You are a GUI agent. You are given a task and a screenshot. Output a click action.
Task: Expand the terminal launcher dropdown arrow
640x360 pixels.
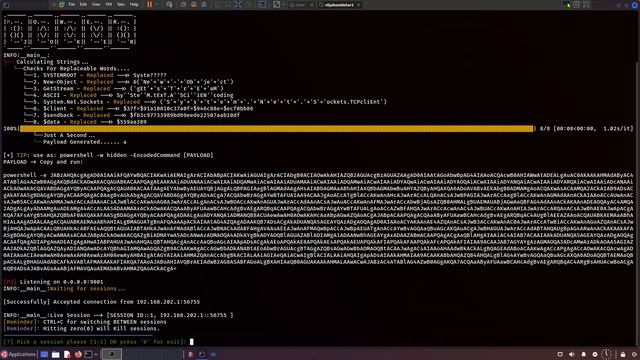point(96,354)
